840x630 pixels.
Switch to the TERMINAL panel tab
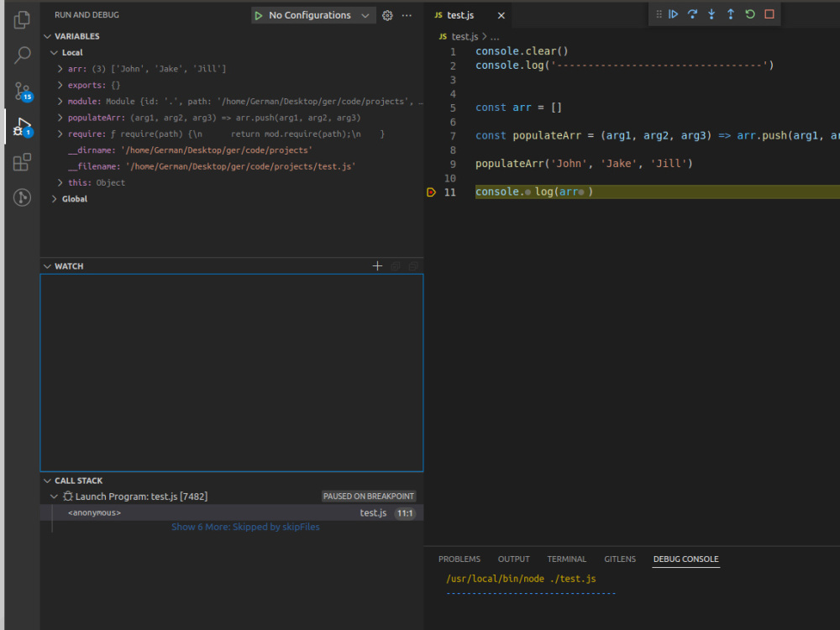[x=567, y=559]
